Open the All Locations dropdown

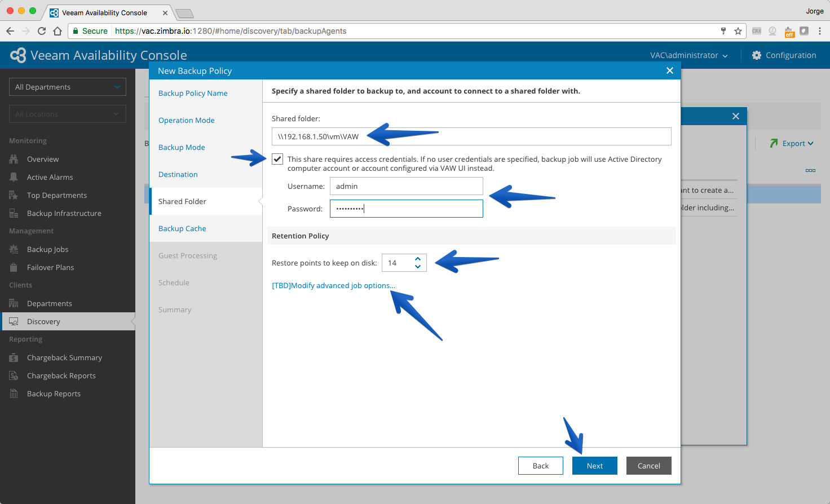68,114
